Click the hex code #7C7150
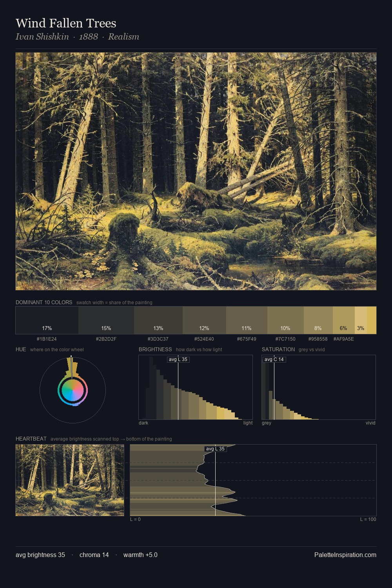This screenshot has height=588, width=392. (x=285, y=339)
